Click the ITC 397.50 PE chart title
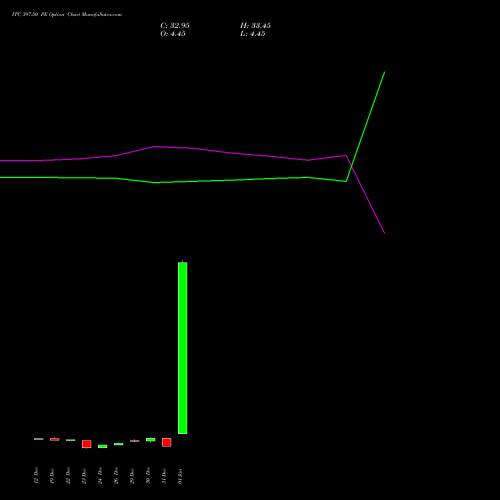 pos(67,15)
